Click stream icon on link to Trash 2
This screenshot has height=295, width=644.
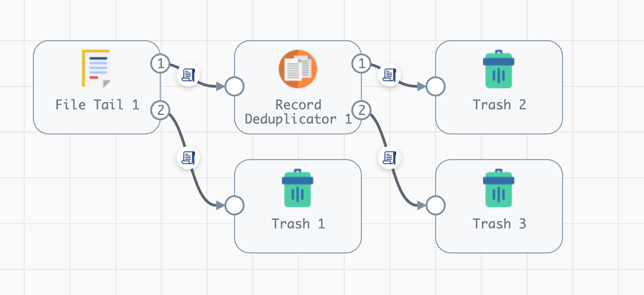click(389, 75)
